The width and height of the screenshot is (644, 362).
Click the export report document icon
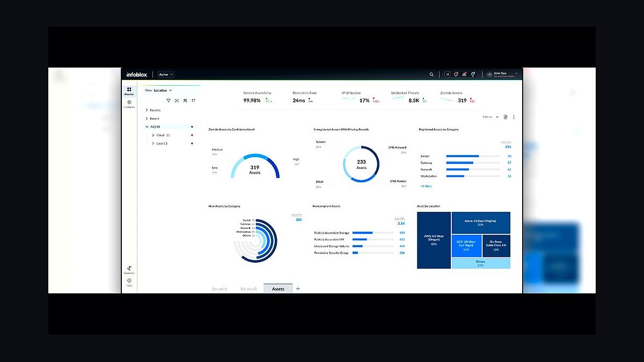(x=506, y=117)
